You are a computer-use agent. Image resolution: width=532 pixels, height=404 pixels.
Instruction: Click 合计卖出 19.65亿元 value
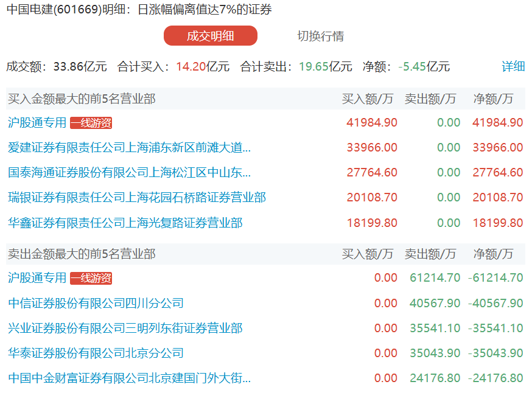click(x=326, y=66)
